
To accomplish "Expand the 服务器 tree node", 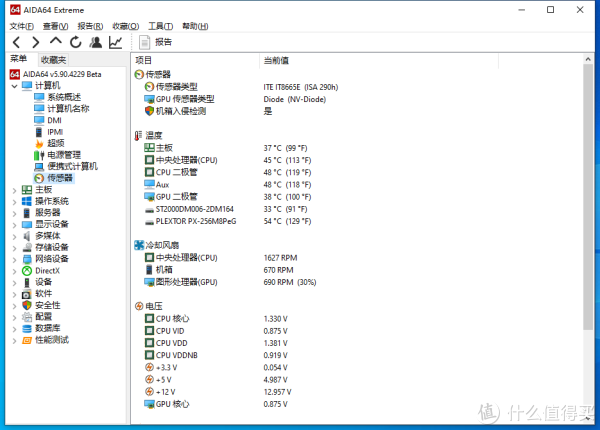I will [15, 213].
